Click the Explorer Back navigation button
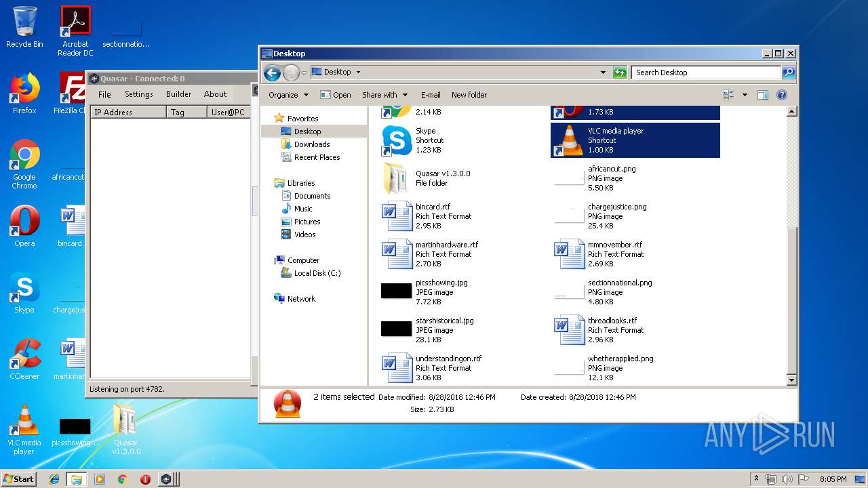The image size is (868, 488). [x=272, y=73]
